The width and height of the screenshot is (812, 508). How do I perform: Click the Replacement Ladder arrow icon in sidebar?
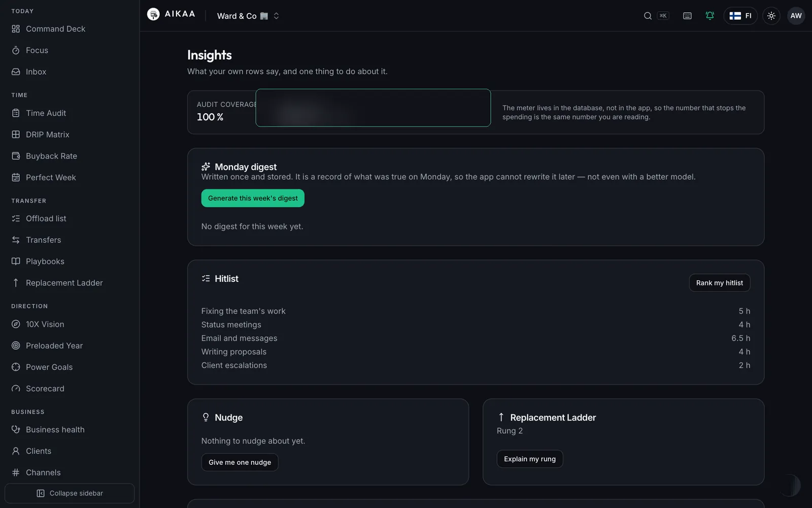pos(16,283)
